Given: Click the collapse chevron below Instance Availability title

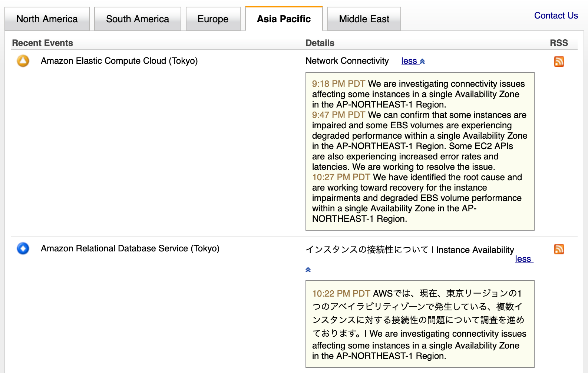Looking at the screenshot, I should 308,270.
